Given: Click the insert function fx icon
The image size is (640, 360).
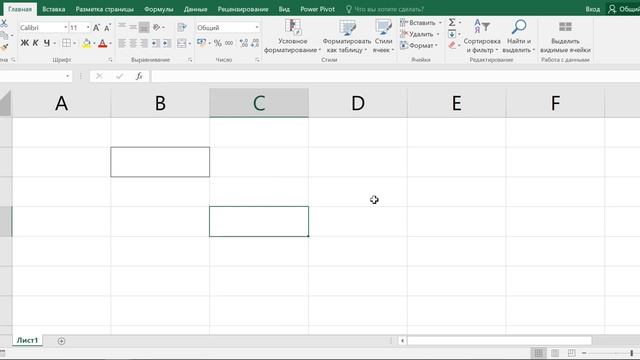Looking at the screenshot, I should coord(139,76).
